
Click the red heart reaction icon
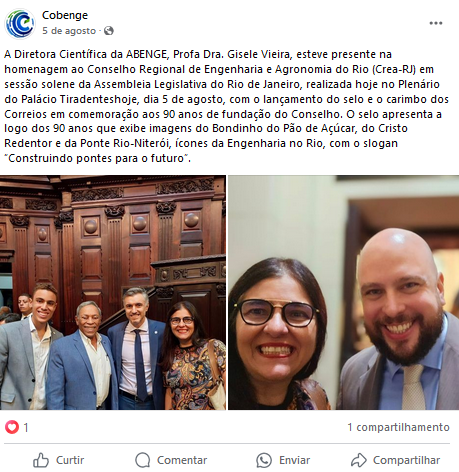[x=12, y=427]
